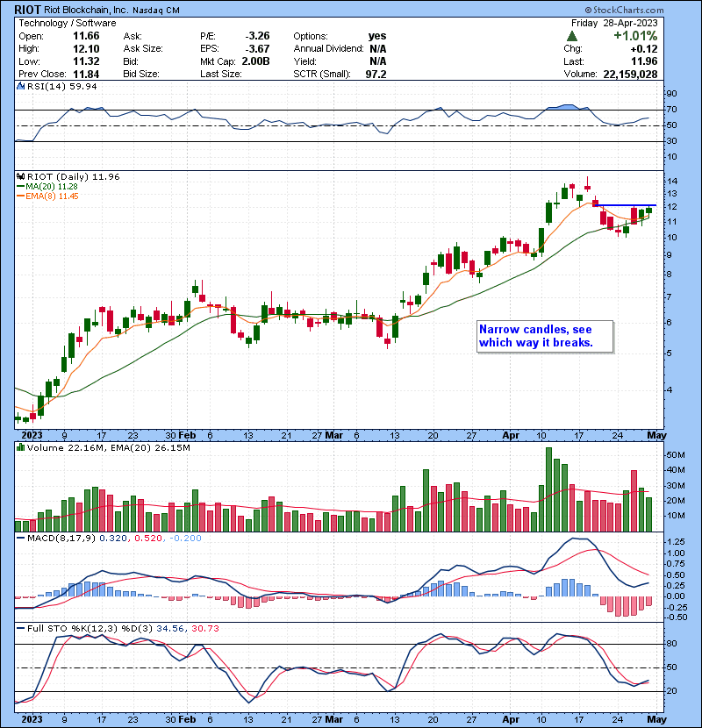The image size is (702, 728).
Task: Click the MACD histogram value -0.200
Action: [186, 539]
